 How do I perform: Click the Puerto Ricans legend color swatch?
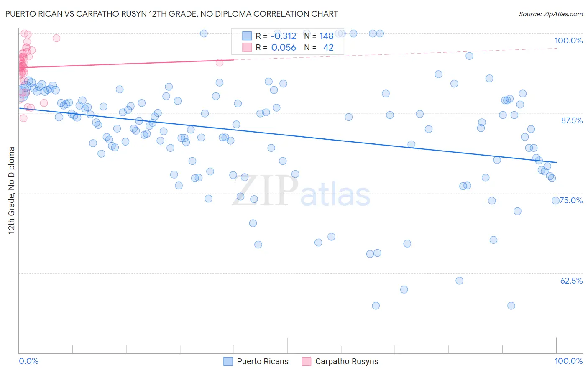pyautogui.click(x=228, y=361)
